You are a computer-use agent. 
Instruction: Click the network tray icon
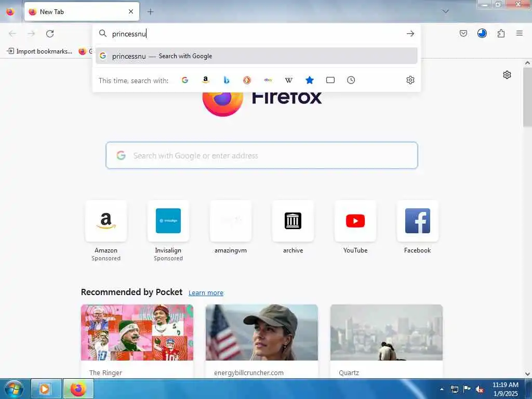coord(454,389)
